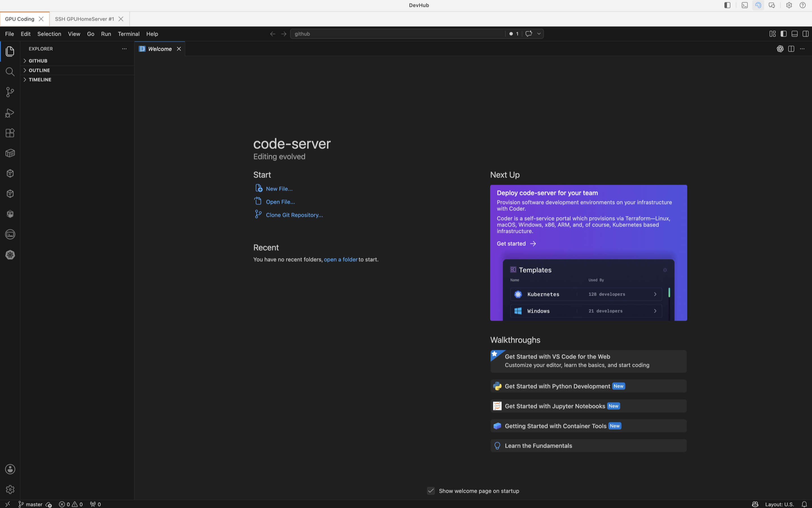Open the chat icon beside command center
Screen dimensions: 812x508
tap(529, 34)
